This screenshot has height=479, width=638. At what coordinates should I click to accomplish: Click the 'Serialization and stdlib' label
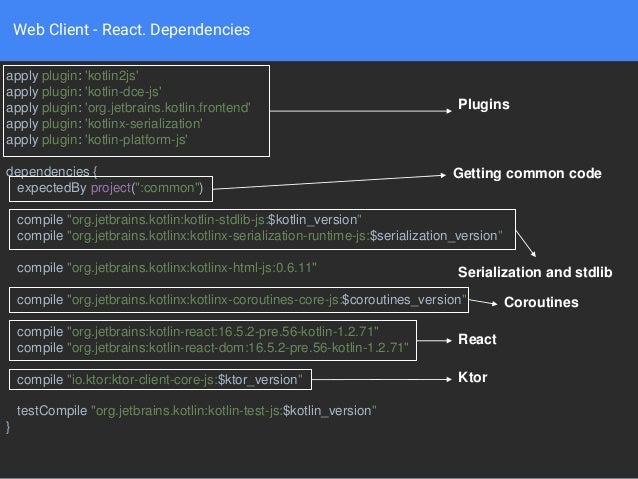tap(535, 272)
